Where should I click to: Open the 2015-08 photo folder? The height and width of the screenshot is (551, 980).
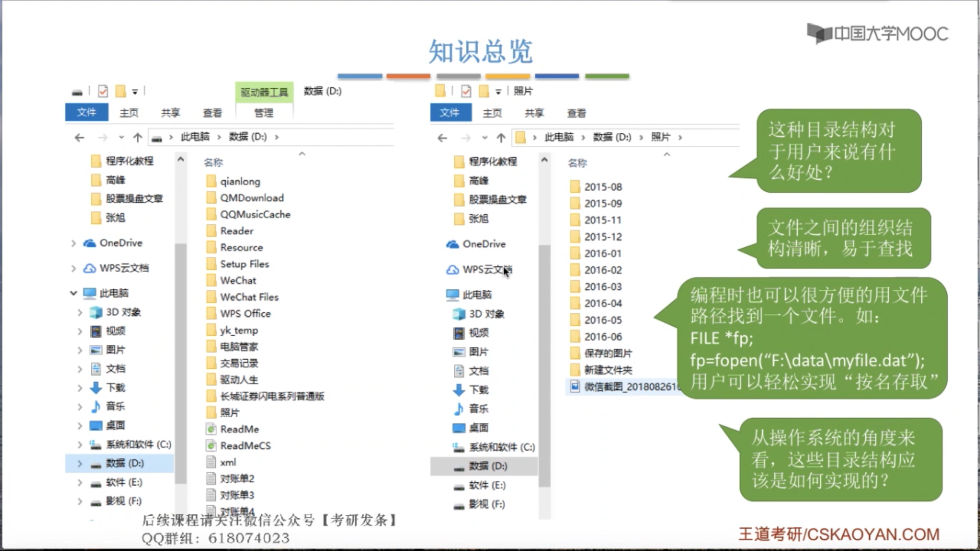(596, 187)
